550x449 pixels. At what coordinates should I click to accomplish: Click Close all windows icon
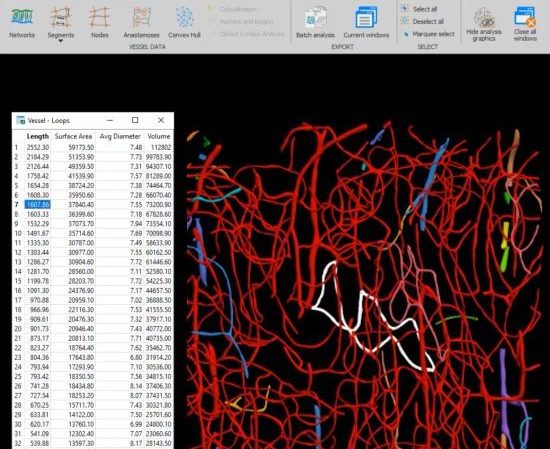tap(525, 24)
